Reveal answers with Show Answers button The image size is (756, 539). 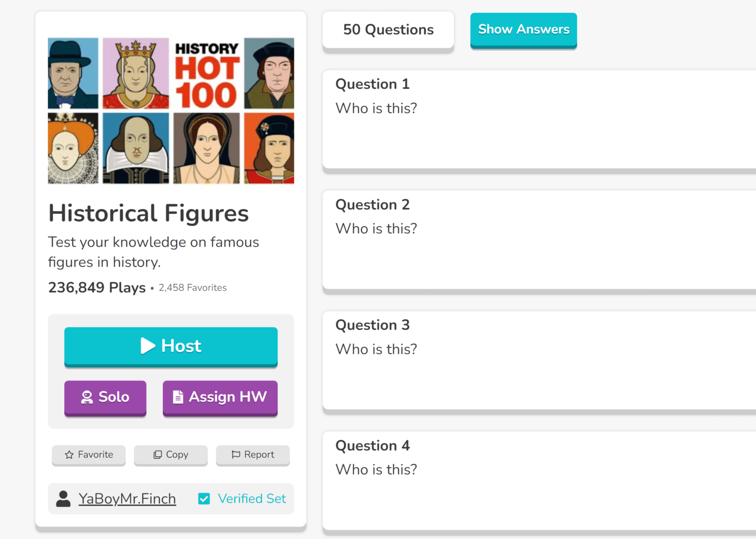523,30
